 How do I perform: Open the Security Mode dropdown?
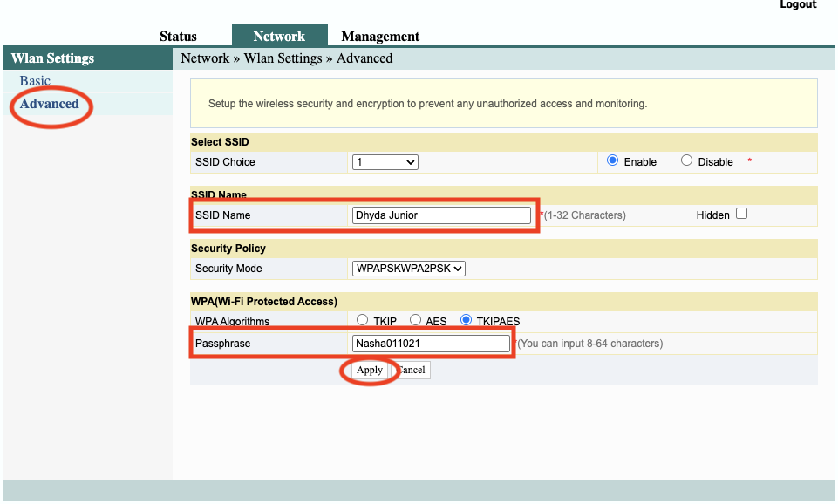(x=407, y=269)
